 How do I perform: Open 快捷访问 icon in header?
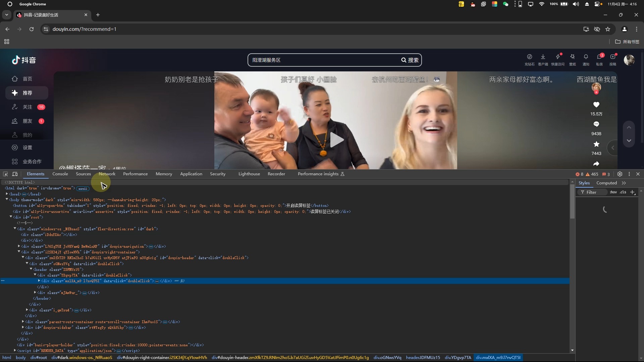click(558, 59)
